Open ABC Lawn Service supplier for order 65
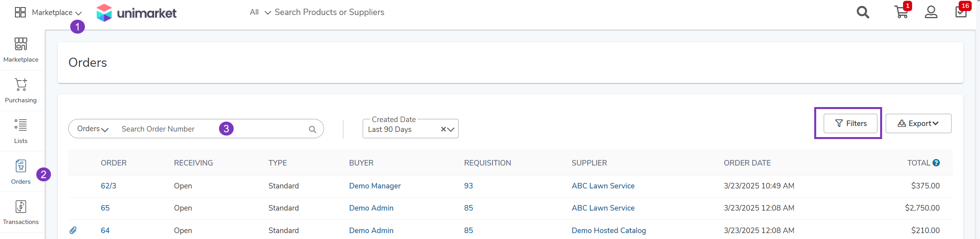The height and width of the screenshot is (239, 980). (x=603, y=208)
